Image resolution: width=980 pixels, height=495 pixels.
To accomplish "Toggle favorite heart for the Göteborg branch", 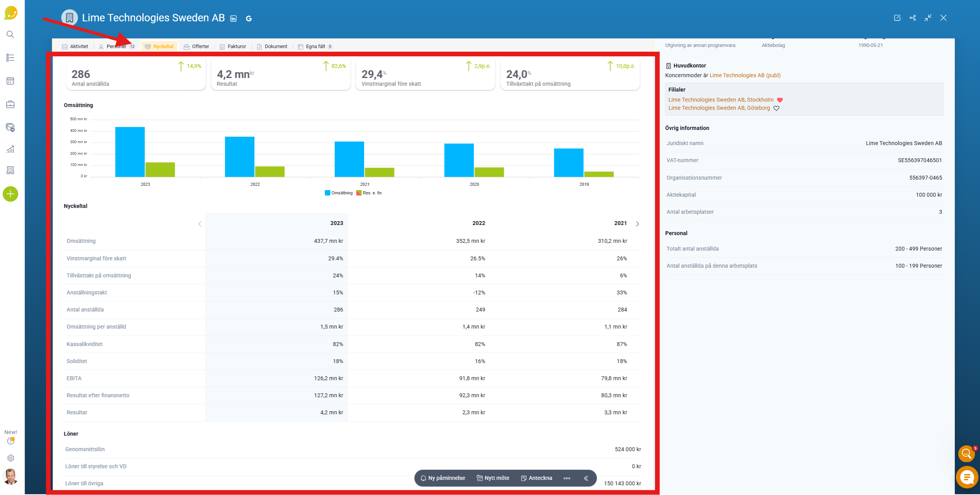I will click(x=776, y=108).
